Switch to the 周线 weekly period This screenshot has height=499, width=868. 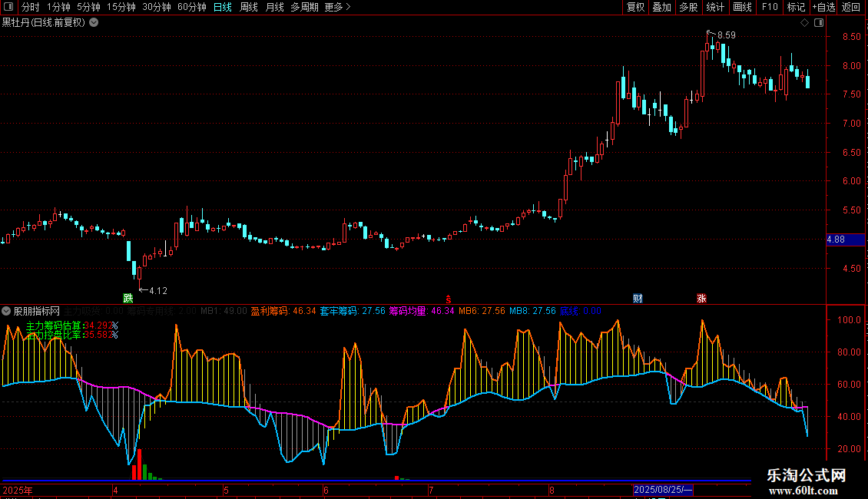(x=249, y=8)
